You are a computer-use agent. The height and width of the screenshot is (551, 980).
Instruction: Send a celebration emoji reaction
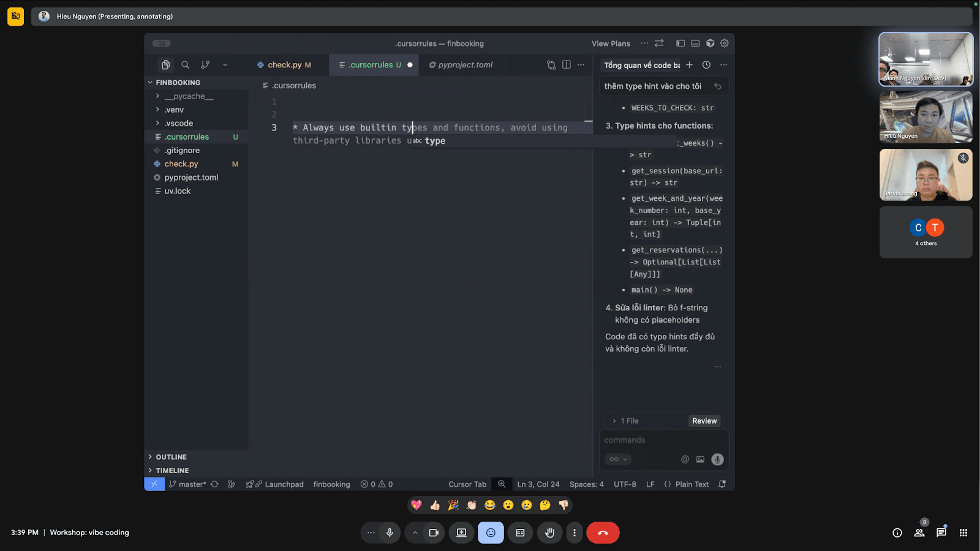coord(453,504)
